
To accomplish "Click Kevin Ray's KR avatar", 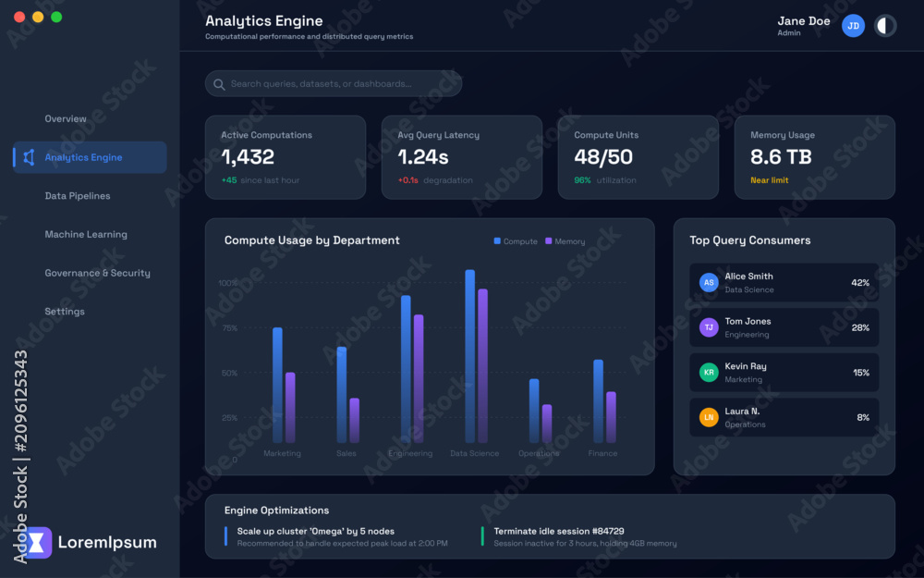I will (x=709, y=372).
